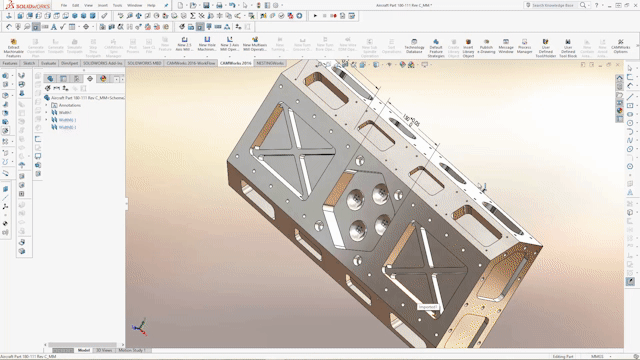Click Insert Library Object icon
The width and height of the screenshot is (640, 360).
click(468, 47)
